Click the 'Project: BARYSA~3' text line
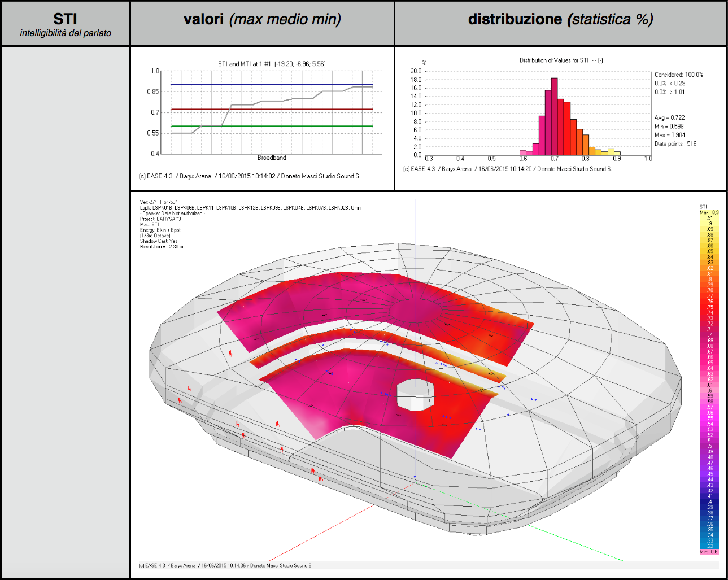The image size is (728, 580). point(160,219)
